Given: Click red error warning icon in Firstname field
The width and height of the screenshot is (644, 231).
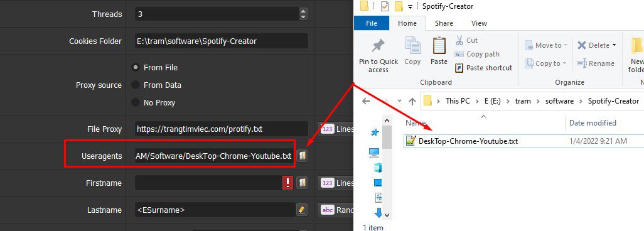Looking at the screenshot, I should [x=287, y=183].
